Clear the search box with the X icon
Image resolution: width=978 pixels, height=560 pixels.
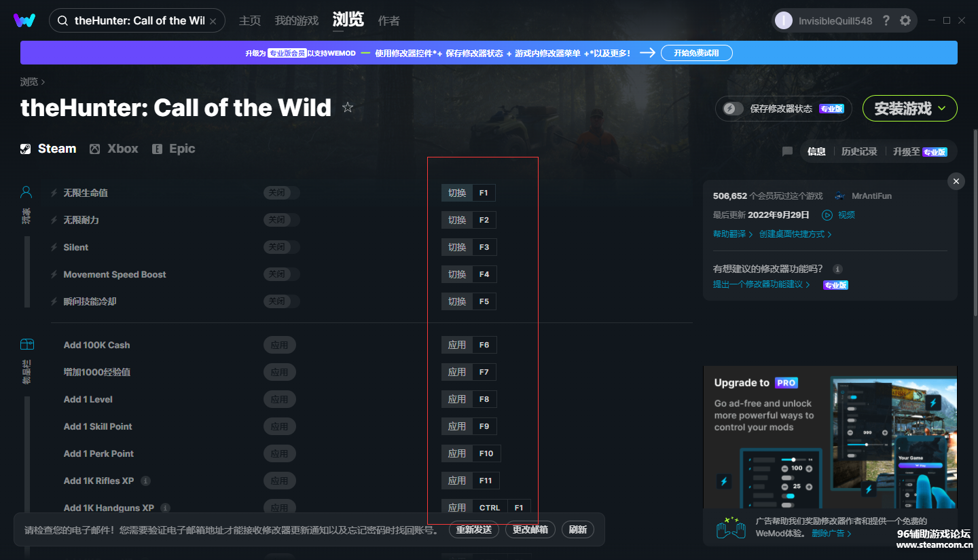click(213, 21)
